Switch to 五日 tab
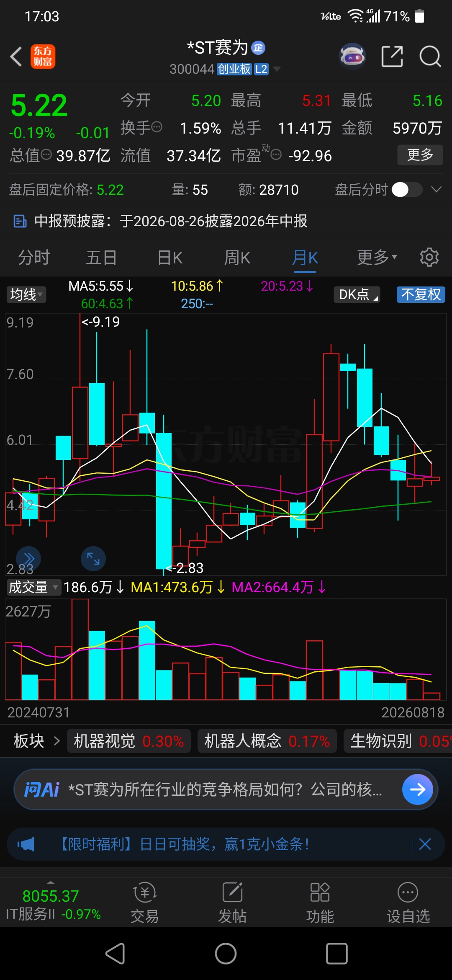Viewport: 452px width, 980px height. (x=101, y=257)
